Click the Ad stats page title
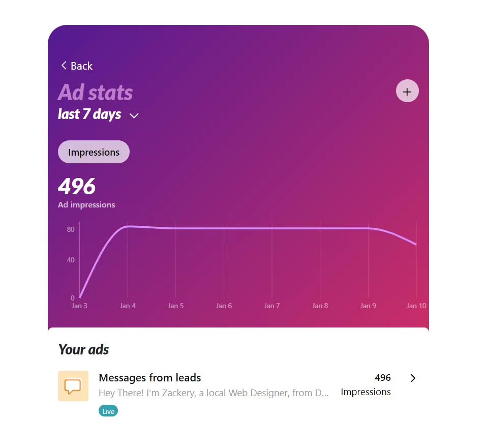This screenshot has width=486, height=448. (x=96, y=93)
